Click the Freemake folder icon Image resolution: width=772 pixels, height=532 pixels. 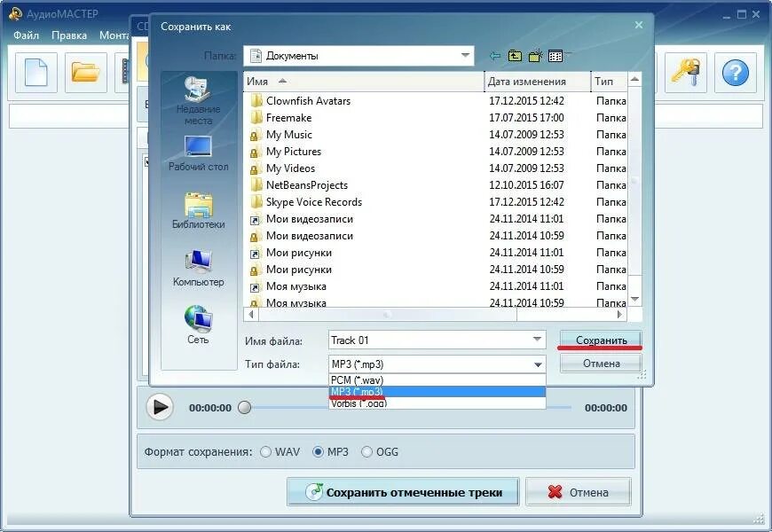(256, 118)
